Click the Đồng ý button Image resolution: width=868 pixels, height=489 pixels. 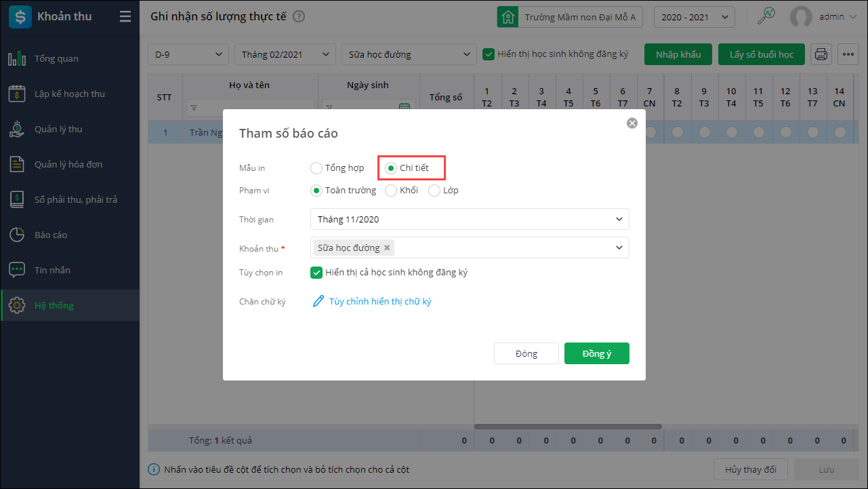coord(596,353)
